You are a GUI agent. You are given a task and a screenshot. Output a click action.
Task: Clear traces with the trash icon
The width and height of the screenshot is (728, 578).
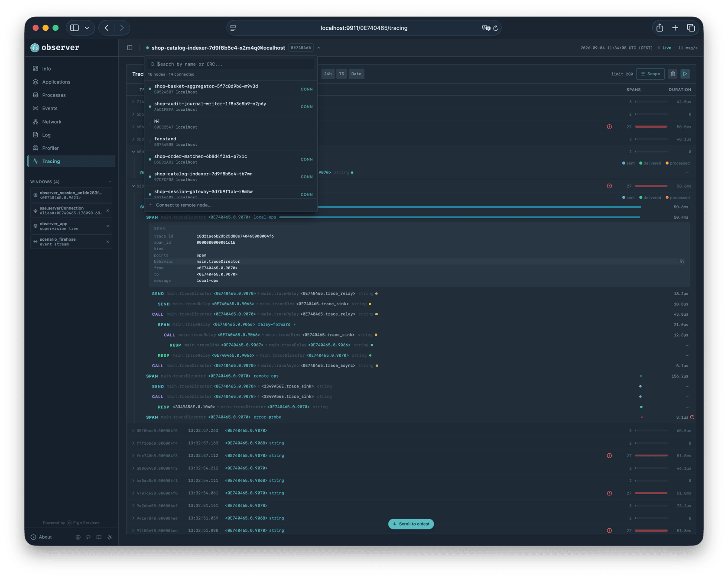click(x=673, y=74)
